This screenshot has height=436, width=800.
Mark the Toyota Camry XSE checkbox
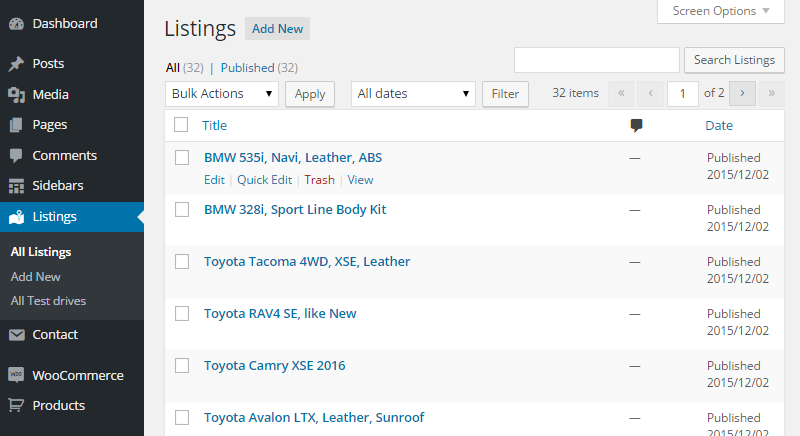[182, 366]
